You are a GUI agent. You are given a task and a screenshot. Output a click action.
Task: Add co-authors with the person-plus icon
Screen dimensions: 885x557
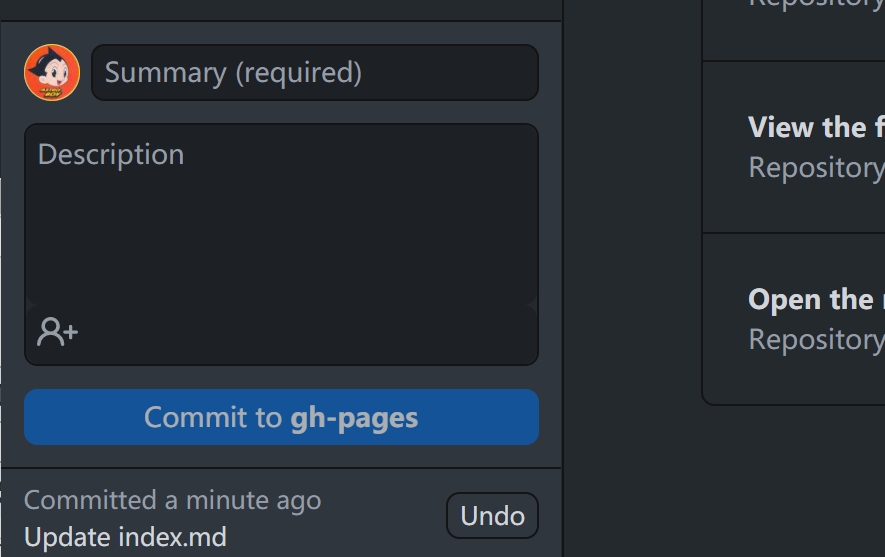(57, 332)
